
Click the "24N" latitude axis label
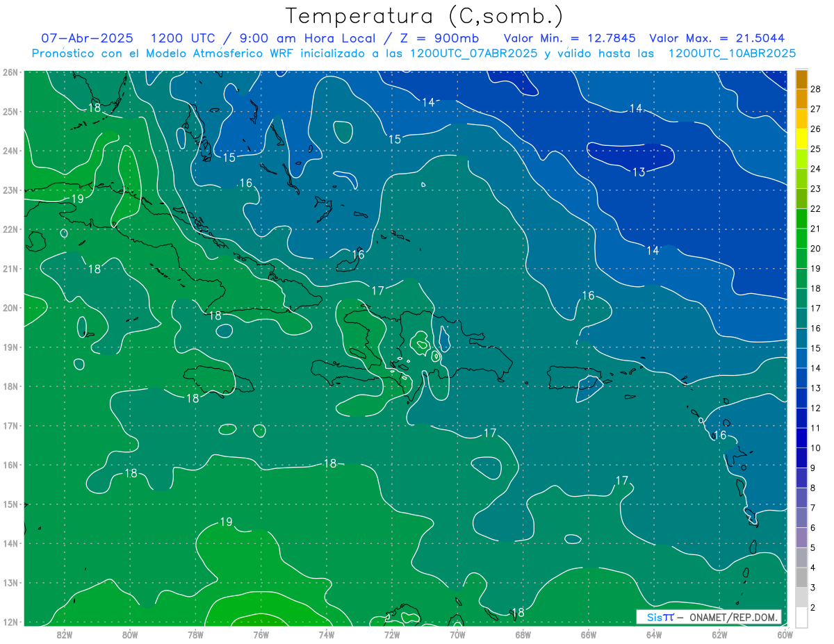coord(10,151)
